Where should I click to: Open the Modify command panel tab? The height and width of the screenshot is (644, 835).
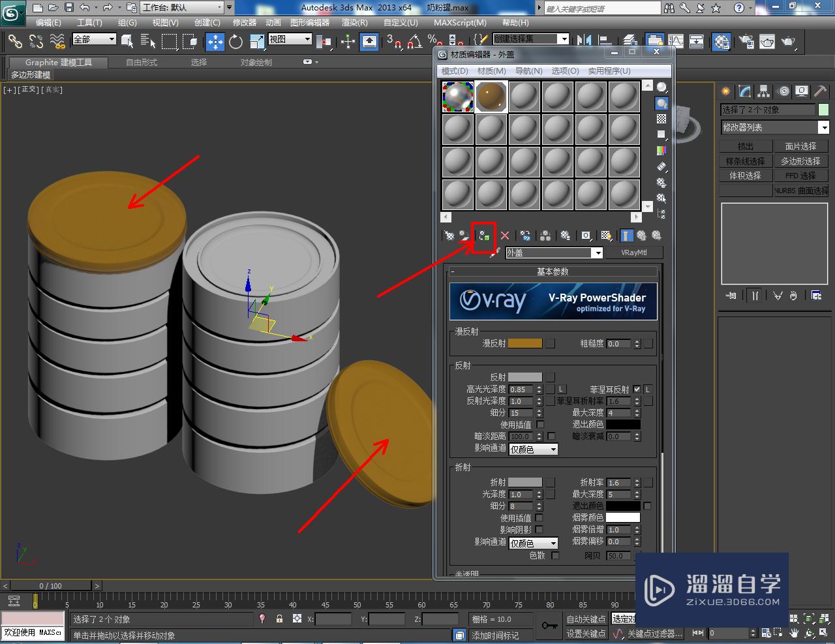pyautogui.click(x=745, y=91)
